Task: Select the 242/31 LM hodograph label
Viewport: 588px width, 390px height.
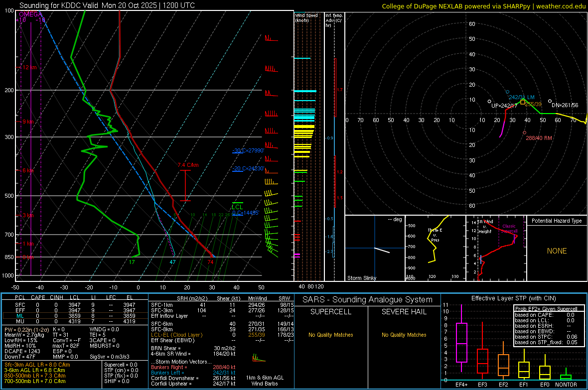Action: click(x=521, y=97)
